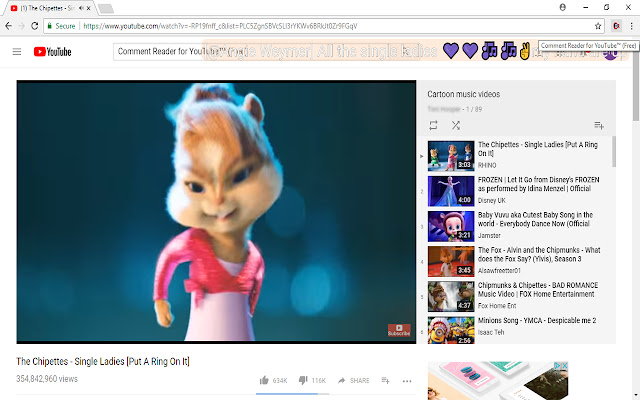Open the Chrome three-dot menu
640x400 pixels.
pyautogui.click(x=631, y=26)
